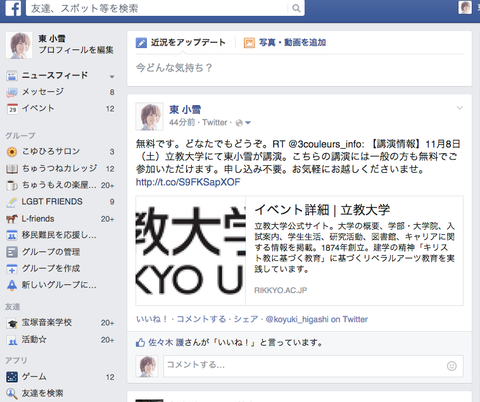The width and height of the screenshot is (480, 402).
Task: Click コメントする action link
Action: [201, 319]
